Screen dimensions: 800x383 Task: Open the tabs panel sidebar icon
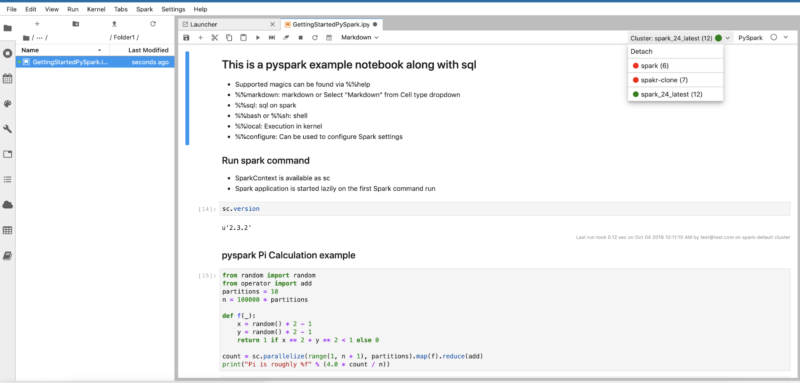(x=8, y=154)
